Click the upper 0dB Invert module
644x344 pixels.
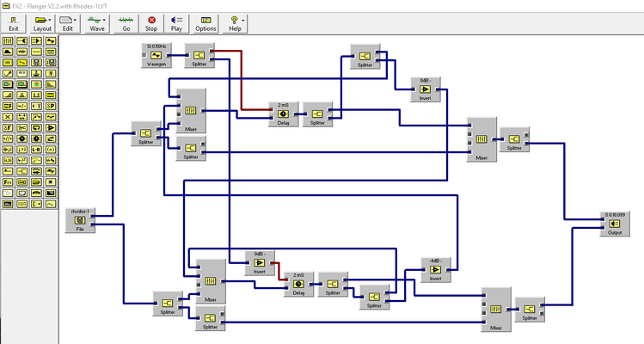(x=425, y=89)
